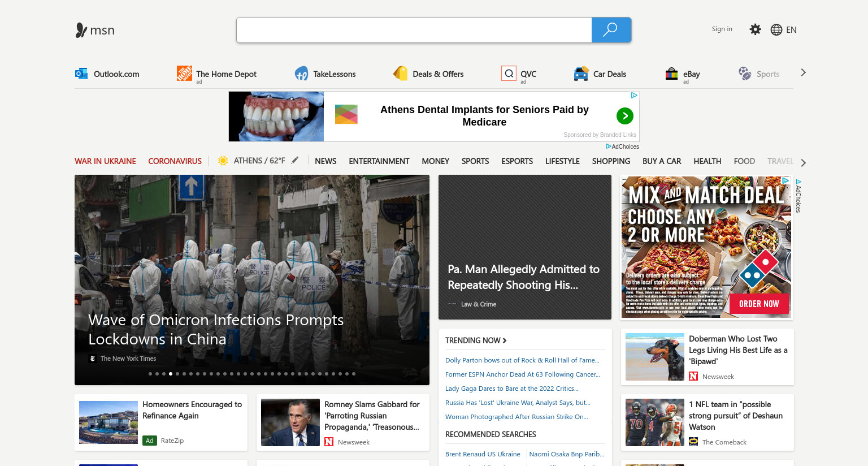Image resolution: width=868 pixels, height=466 pixels.
Task: Go to the ENTERTAINMENT section
Action: coord(379,161)
